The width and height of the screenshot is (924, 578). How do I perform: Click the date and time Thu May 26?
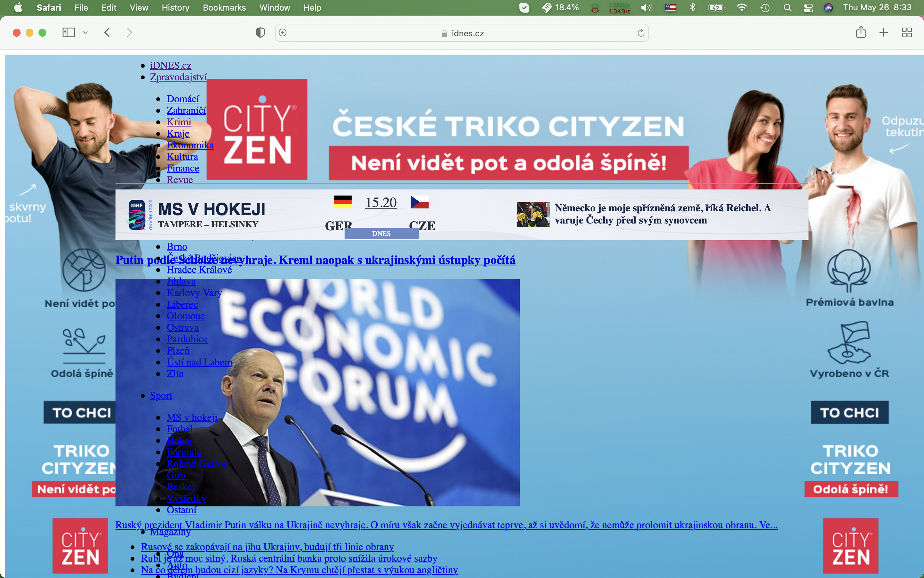(x=877, y=8)
